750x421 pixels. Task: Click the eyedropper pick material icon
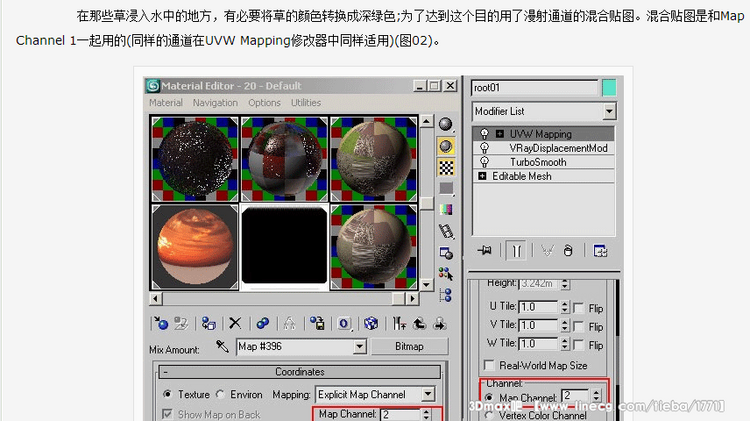click(222, 347)
